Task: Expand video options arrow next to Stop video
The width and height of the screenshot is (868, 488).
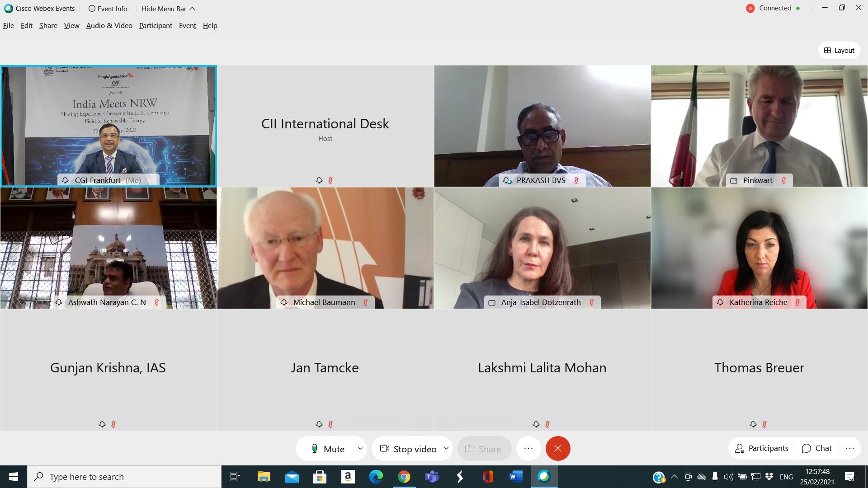Action: click(446, 449)
